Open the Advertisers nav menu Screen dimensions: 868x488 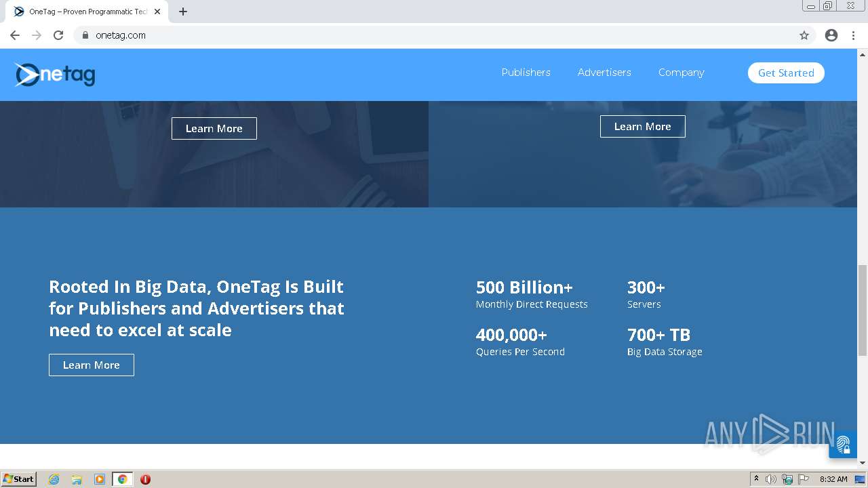tap(604, 73)
